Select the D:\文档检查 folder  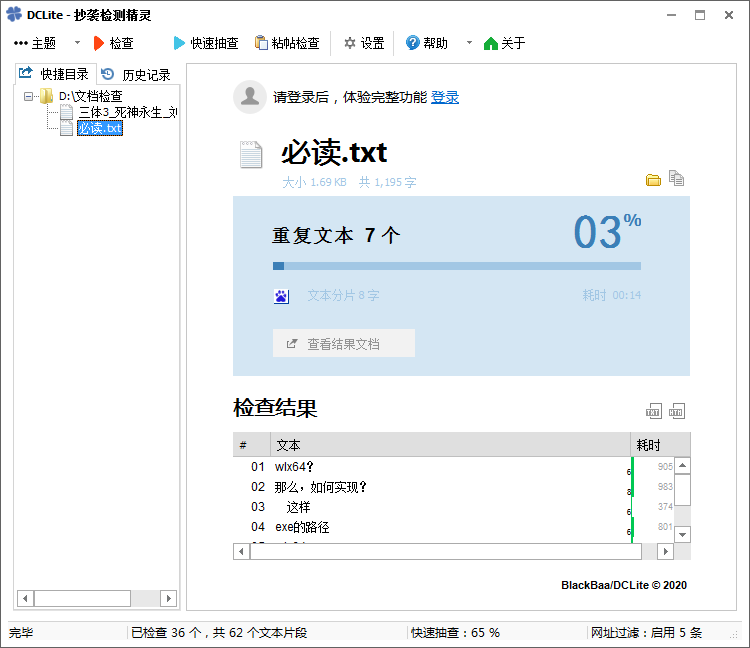pos(90,97)
